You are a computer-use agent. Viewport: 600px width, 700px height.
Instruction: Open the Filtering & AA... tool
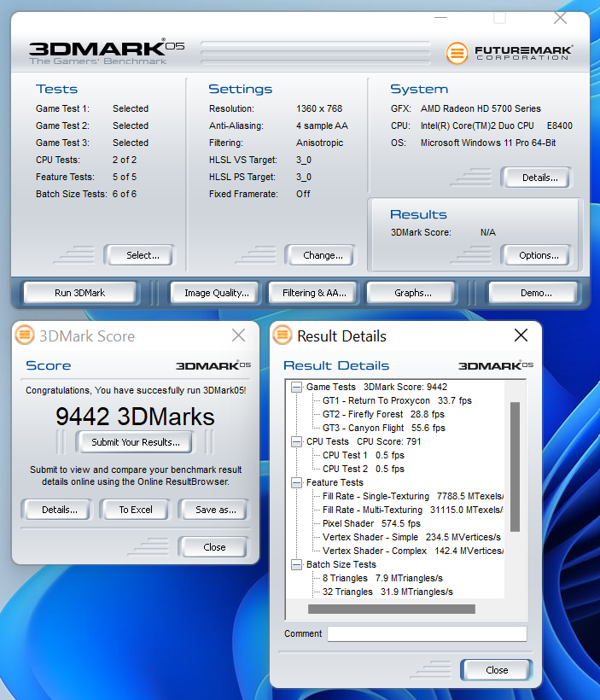(x=312, y=293)
